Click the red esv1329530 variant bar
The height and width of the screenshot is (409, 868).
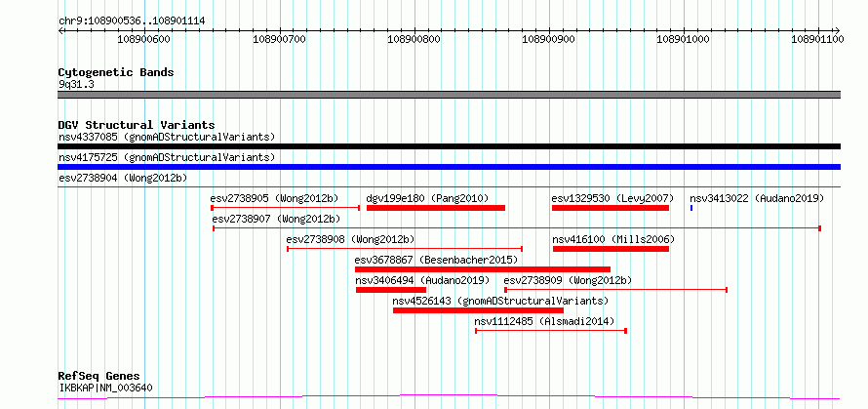coord(610,208)
